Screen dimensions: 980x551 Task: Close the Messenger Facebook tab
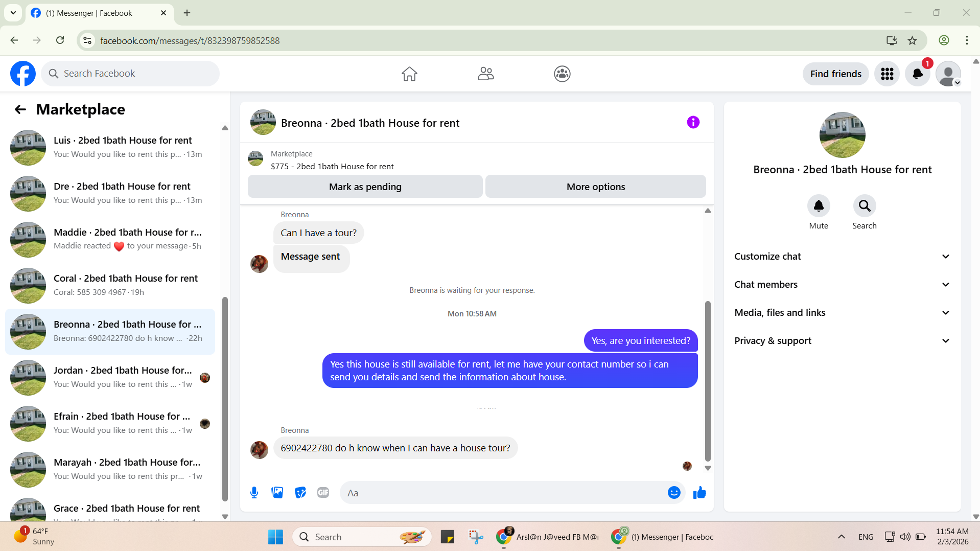164,13
